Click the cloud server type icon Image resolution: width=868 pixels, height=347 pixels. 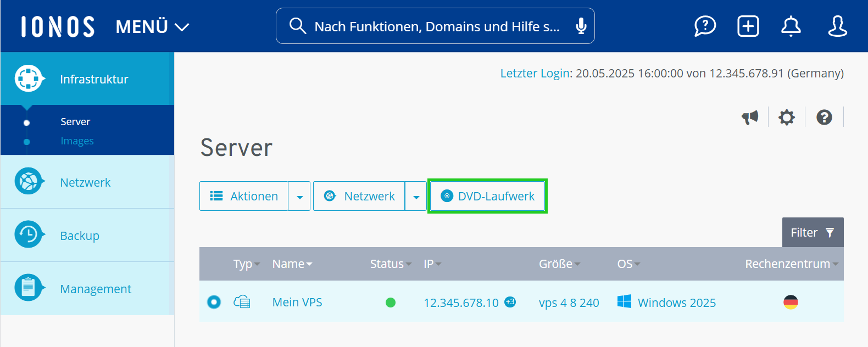click(x=242, y=301)
